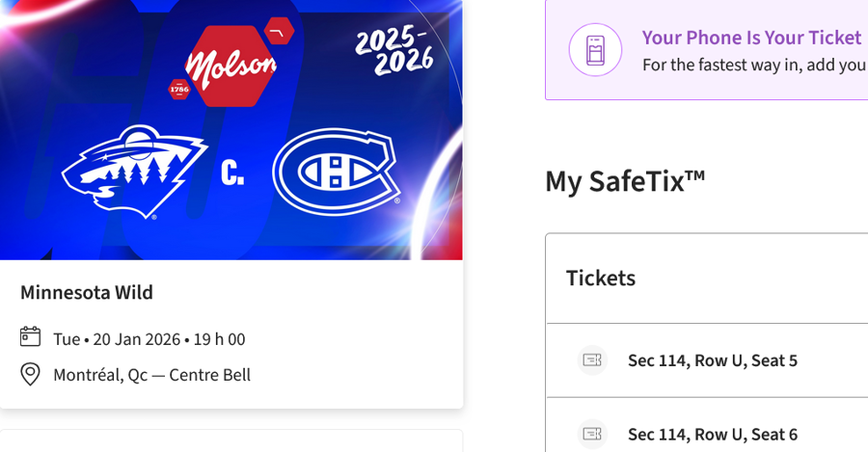
Task: Click the small 1786 hexagon badge
Action: (x=179, y=90)
